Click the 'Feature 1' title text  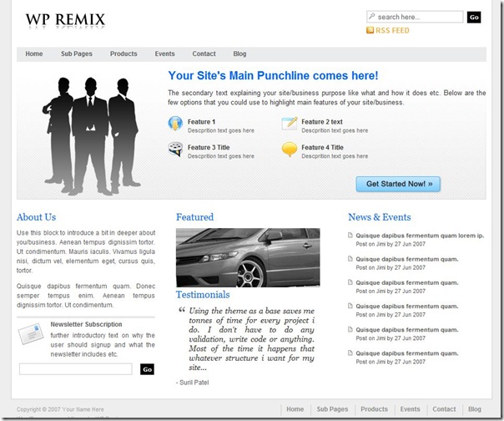(202, 122)
